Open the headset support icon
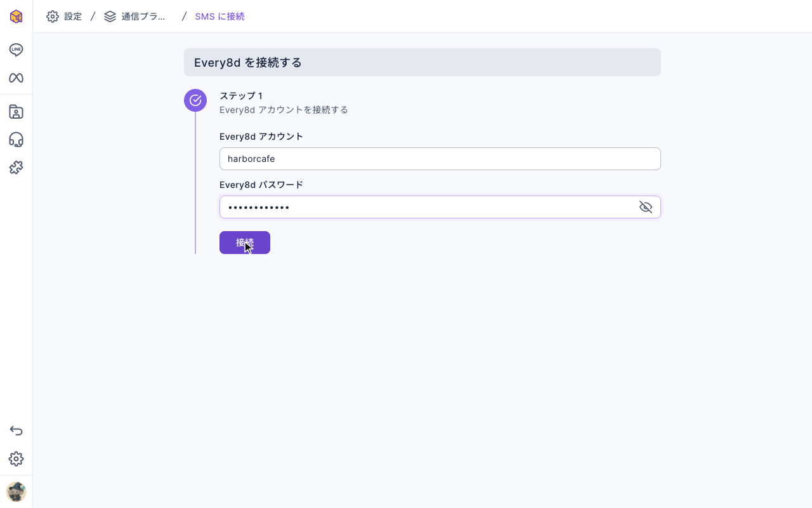812x508 pixels. [x=16, y=140]
